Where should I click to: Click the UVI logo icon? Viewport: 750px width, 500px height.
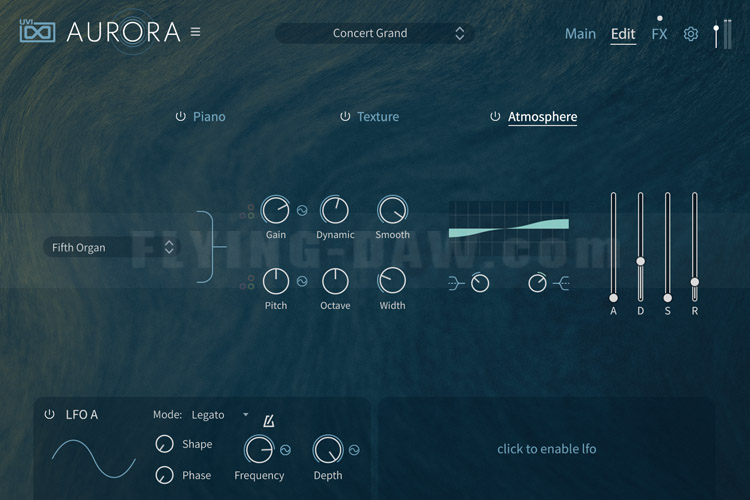click(37, 31)
